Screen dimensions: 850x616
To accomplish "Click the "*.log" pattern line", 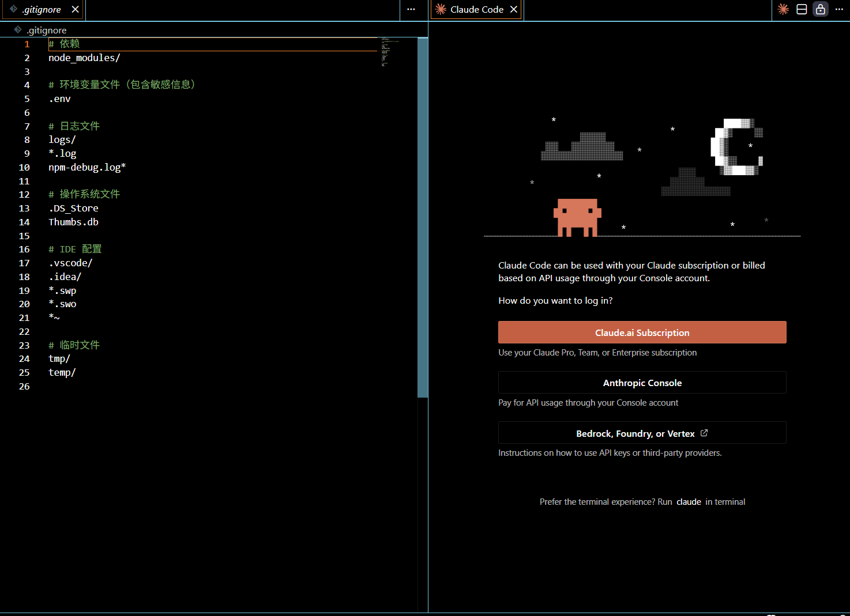I will [x=62, y=154].
